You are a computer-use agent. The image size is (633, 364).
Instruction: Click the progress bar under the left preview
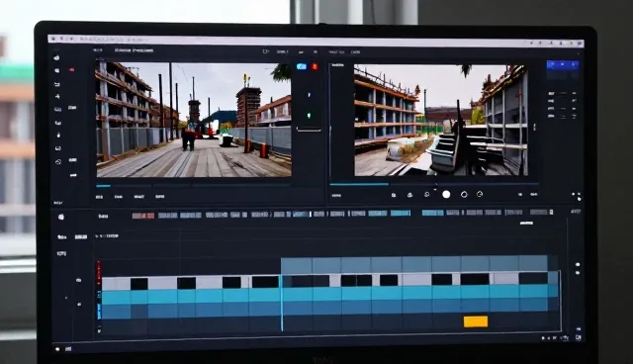tap(193, 186)
